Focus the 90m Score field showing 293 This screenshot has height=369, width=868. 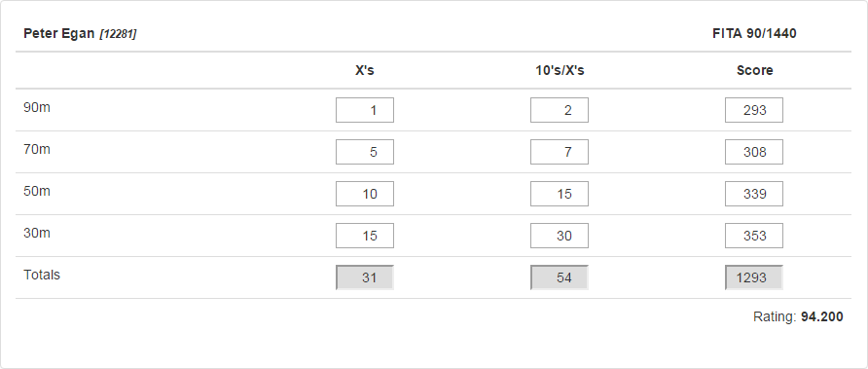tap(754, 110)
